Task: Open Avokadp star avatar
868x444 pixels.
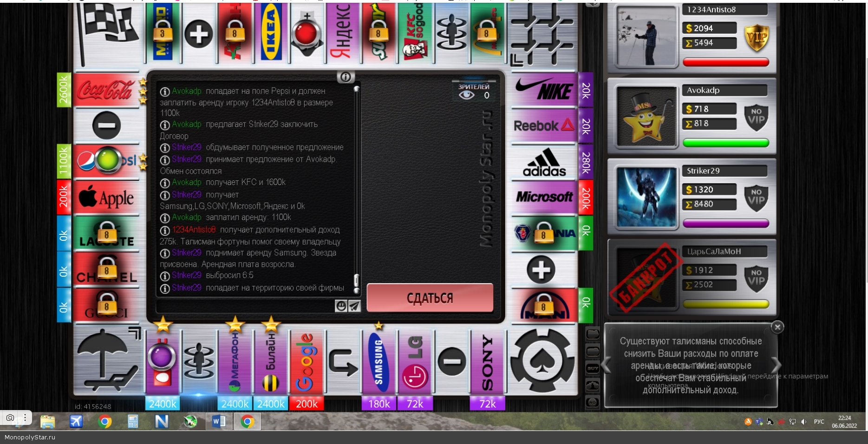Action: tap(646, 117)
